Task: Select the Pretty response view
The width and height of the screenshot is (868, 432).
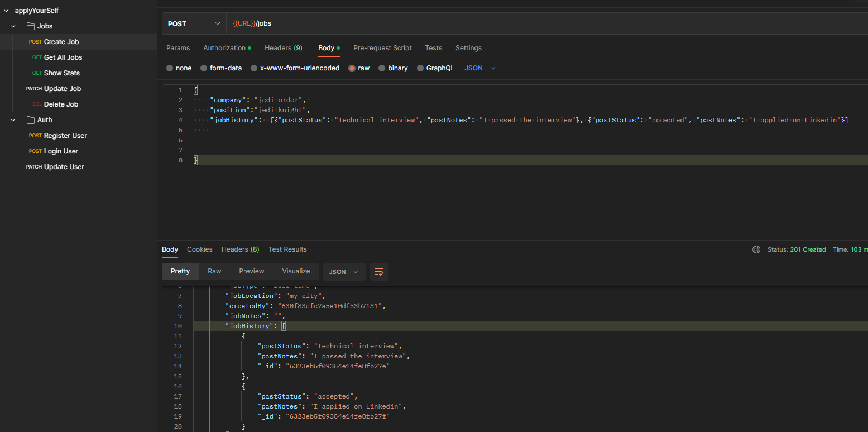Action: [x=180, y=271]
